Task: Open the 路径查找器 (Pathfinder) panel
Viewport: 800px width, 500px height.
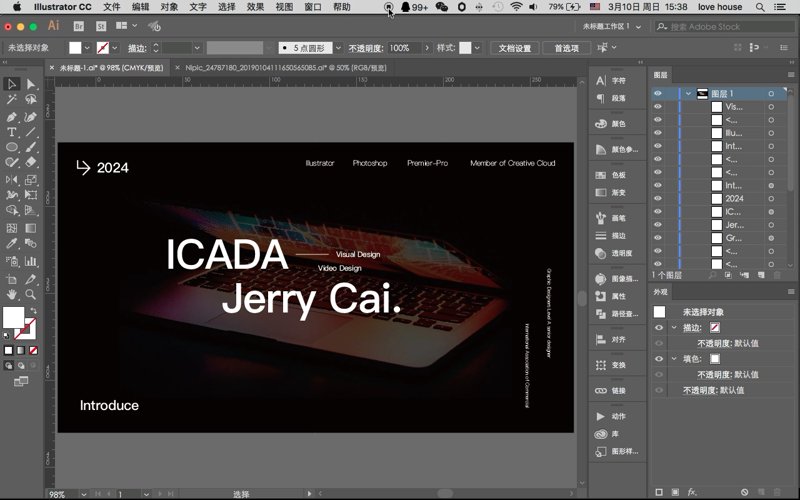Action: coord(617,314)
